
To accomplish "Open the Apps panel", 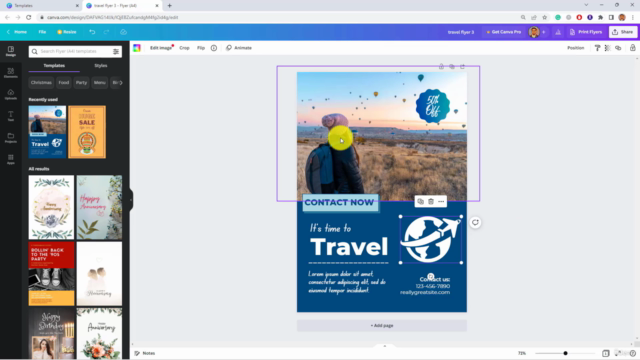I will point(11,160).
